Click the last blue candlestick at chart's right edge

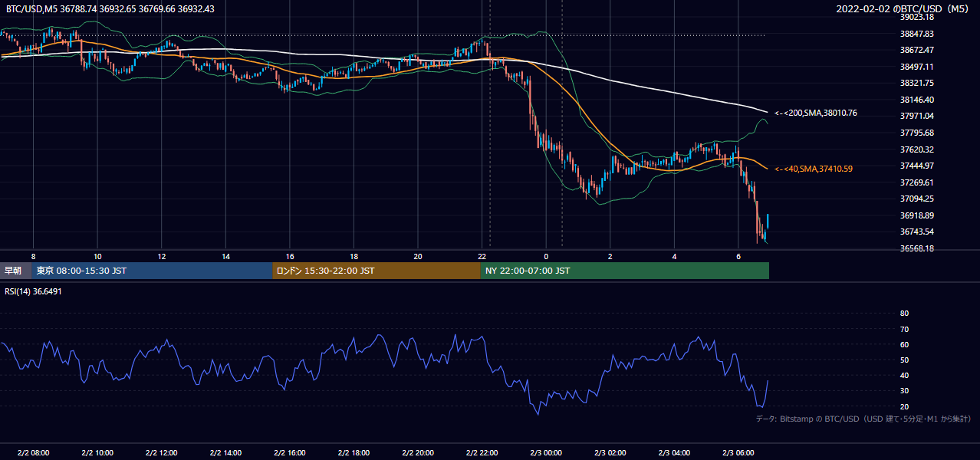coord(768,222)
